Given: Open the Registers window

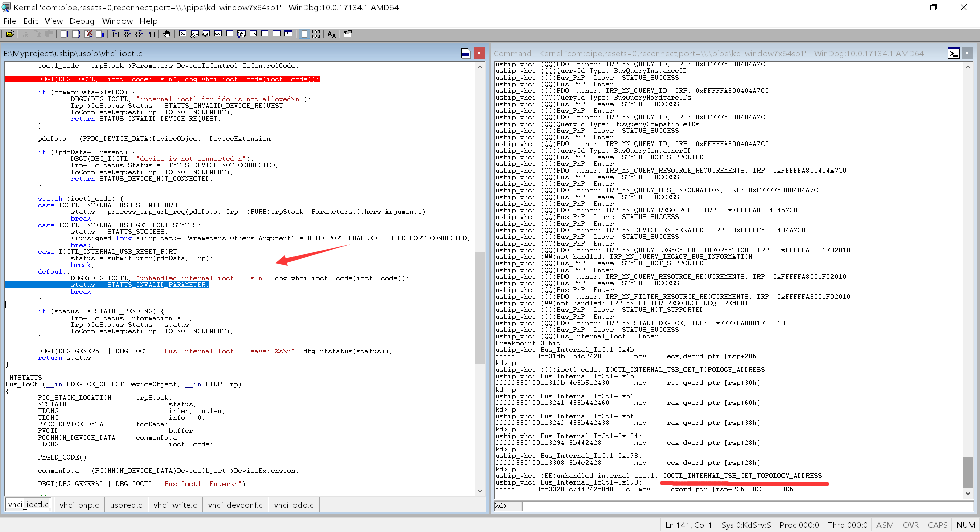Looking at the screenshot, I should point(218,34).
